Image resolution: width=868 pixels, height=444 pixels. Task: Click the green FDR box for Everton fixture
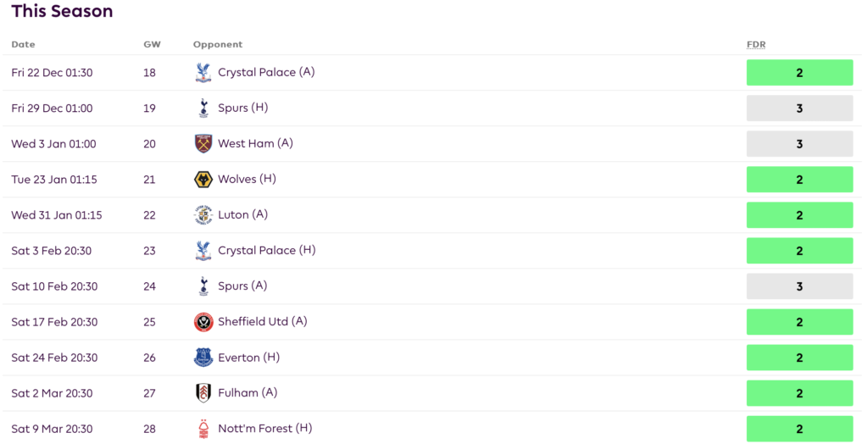799,358
